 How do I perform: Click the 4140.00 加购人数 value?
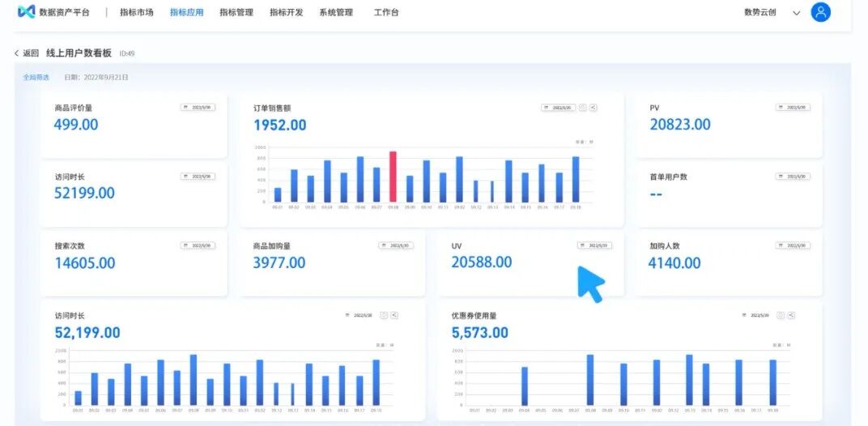click(674, 263)
